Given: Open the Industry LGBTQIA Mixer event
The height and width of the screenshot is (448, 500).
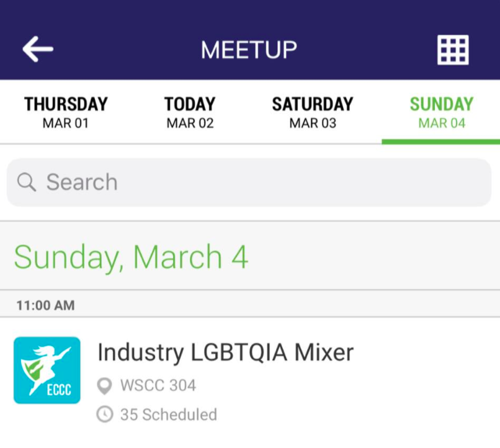Looking at the screenshot, I should pos(226,352).
